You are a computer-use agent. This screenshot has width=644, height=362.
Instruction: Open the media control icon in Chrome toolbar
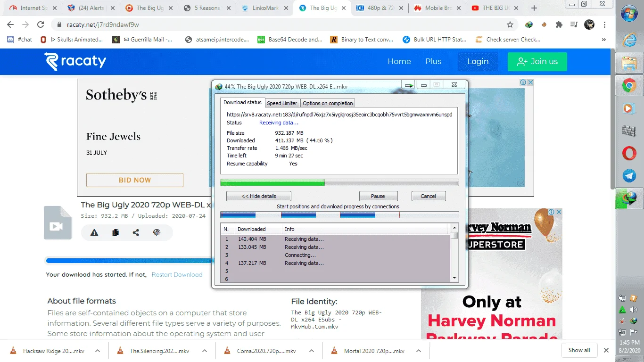click(x=574, y=25)
